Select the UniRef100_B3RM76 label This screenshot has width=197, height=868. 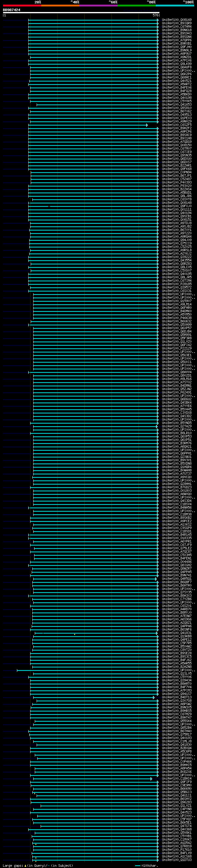(177, 443)
